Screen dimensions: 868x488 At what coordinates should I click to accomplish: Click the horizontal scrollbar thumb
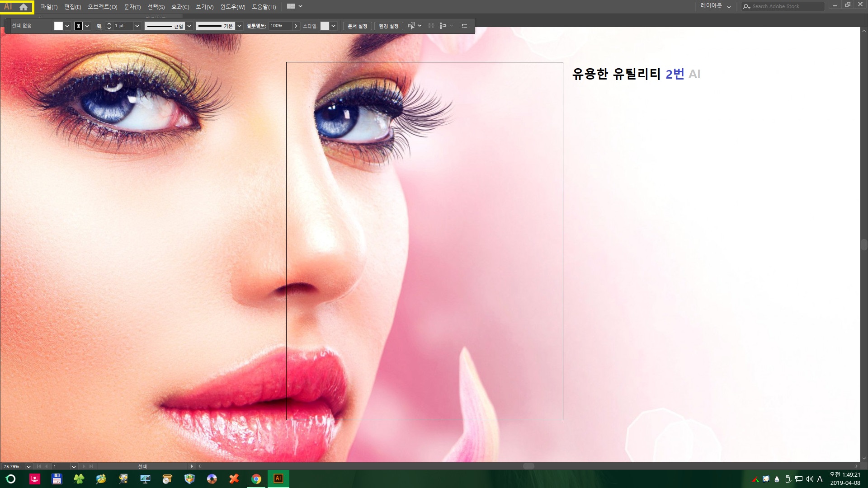[528, 466]
